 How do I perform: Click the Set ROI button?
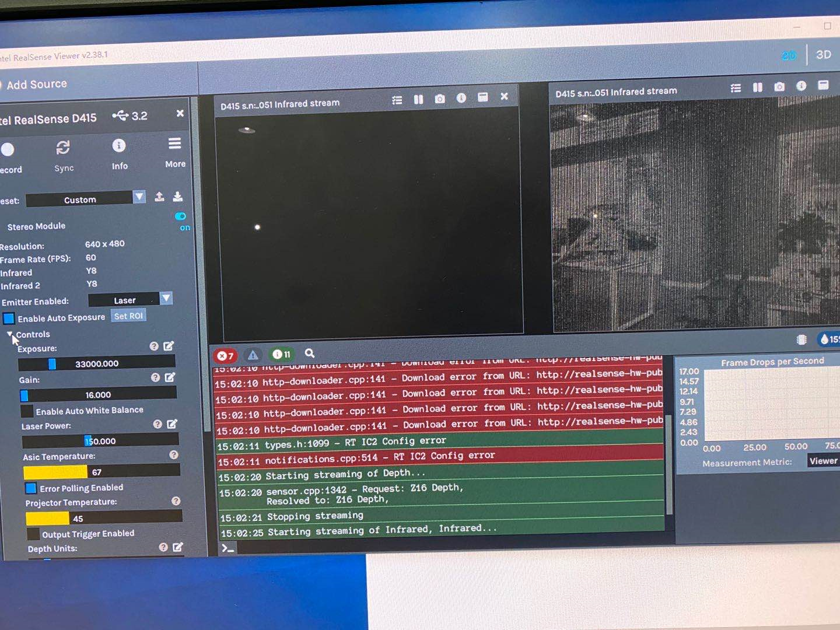tap(128, 316)
